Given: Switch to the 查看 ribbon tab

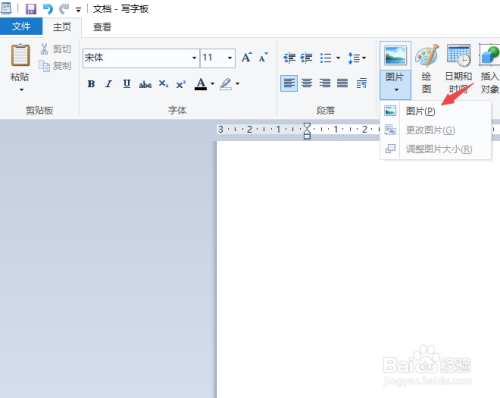Looking at the screenshot, I should click(x=102, y=27).
